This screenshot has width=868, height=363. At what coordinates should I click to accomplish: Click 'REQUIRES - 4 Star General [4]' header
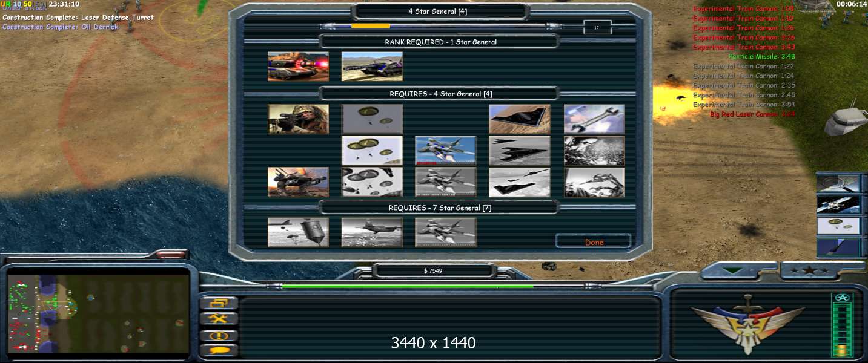(x=440, y=94)
